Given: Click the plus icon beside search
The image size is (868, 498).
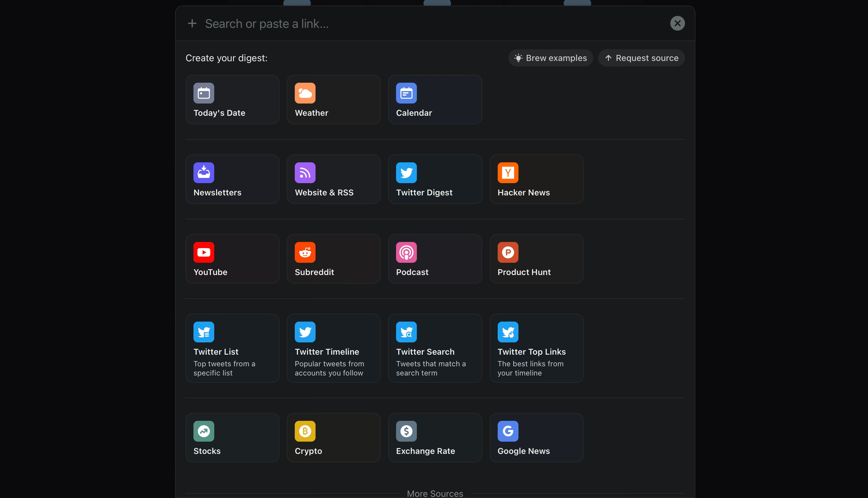Looking at the screenshot, I should pyautogui.click(x=192, y=24).
